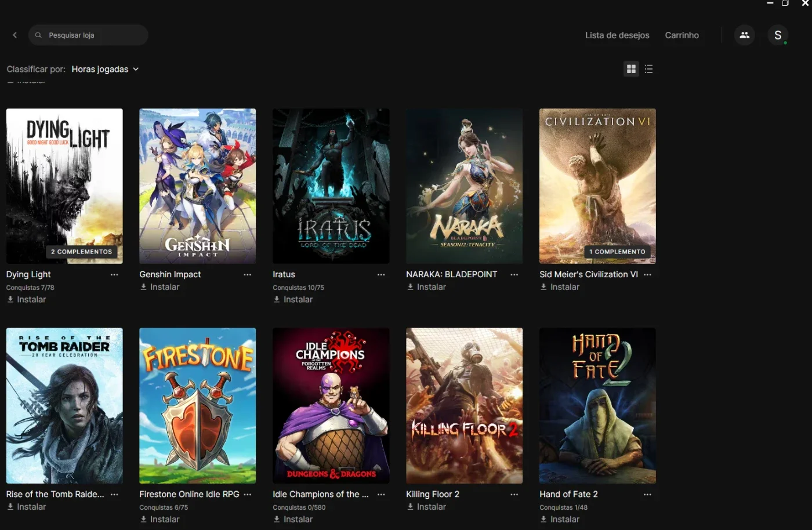Viewport: 812px width, 530px height.
Task: Open more options for Hand of Fate 2
Action: pos(648,495)
